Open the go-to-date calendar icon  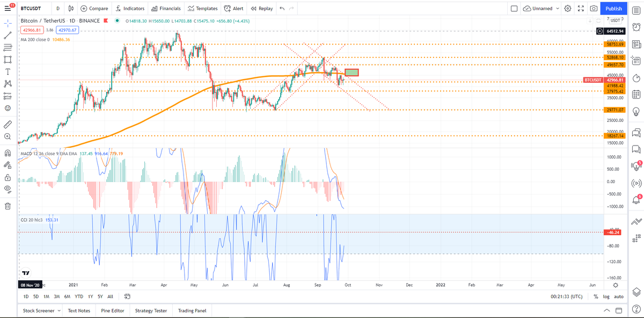(x=127, y=296)
